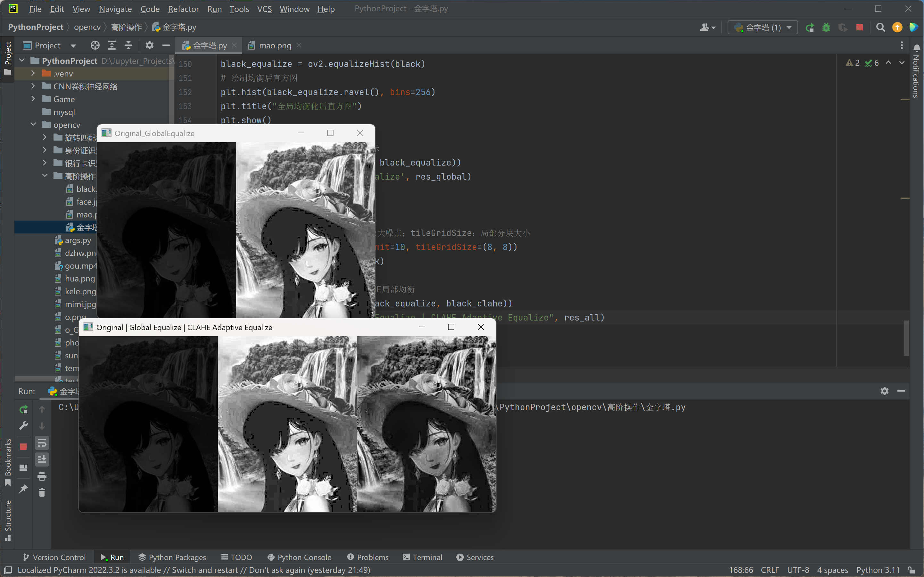Expand the .venv folder
This screenshot has height=577, width=924.
(x=33, y=73)
